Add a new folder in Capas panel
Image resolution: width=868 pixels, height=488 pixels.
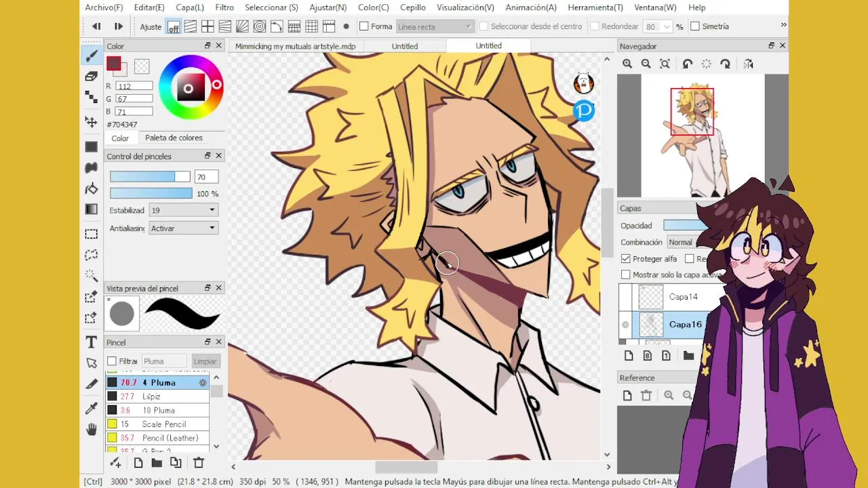(688, 356)
